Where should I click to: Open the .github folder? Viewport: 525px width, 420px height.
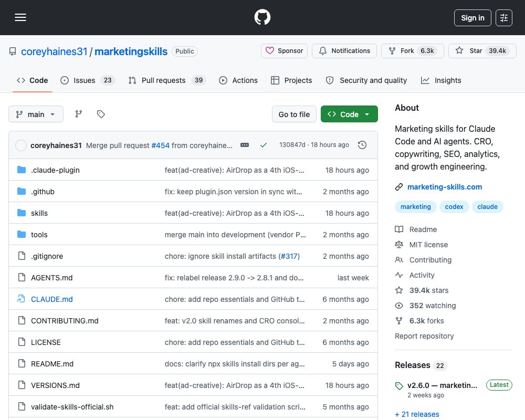[43, 192]
